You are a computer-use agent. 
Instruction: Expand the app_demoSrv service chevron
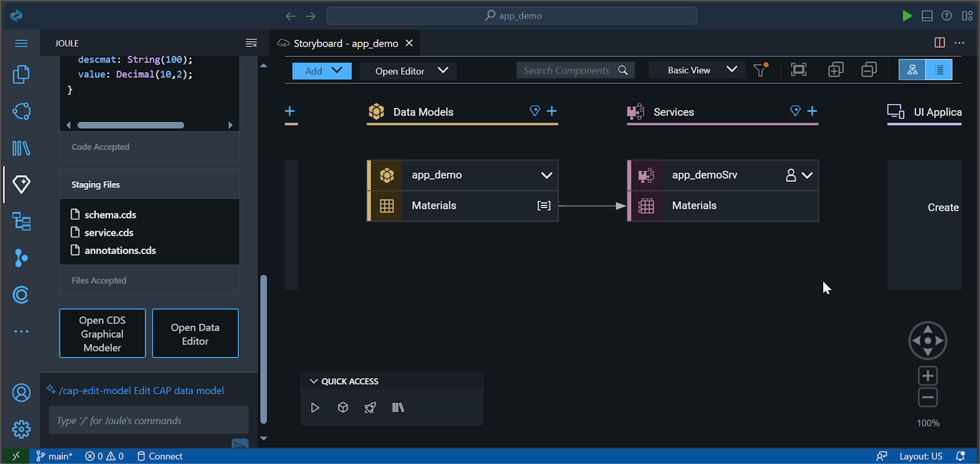coord(807,175)
